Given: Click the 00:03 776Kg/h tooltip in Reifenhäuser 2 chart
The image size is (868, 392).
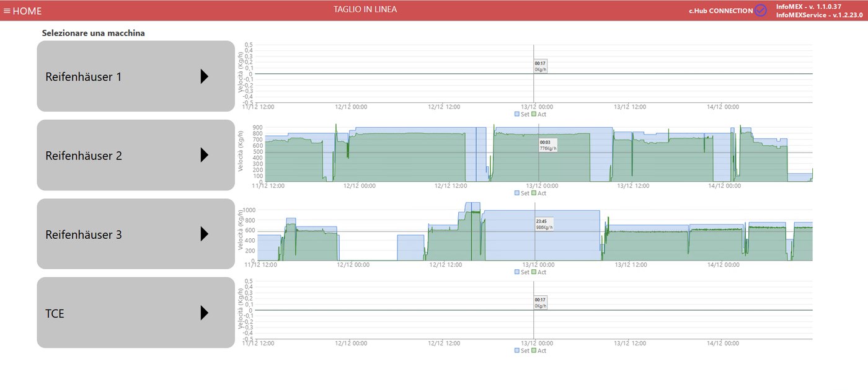Looking at the screenshot, I should click(547, 145).
